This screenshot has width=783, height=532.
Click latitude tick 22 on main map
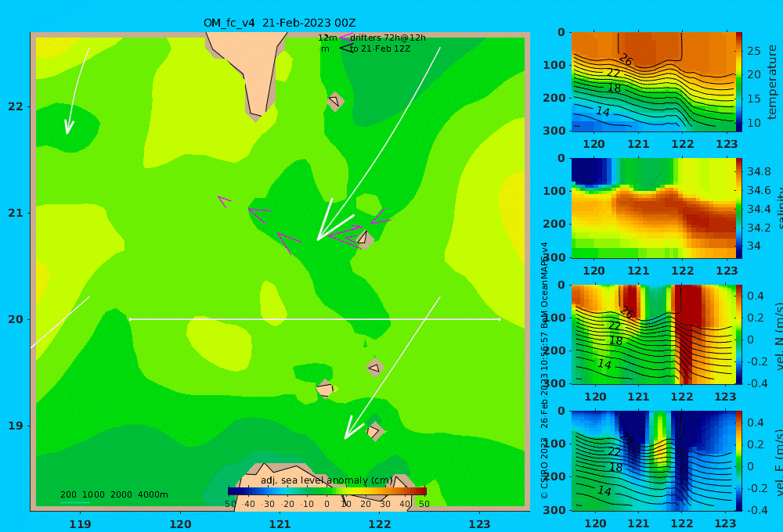pos(16,106)
